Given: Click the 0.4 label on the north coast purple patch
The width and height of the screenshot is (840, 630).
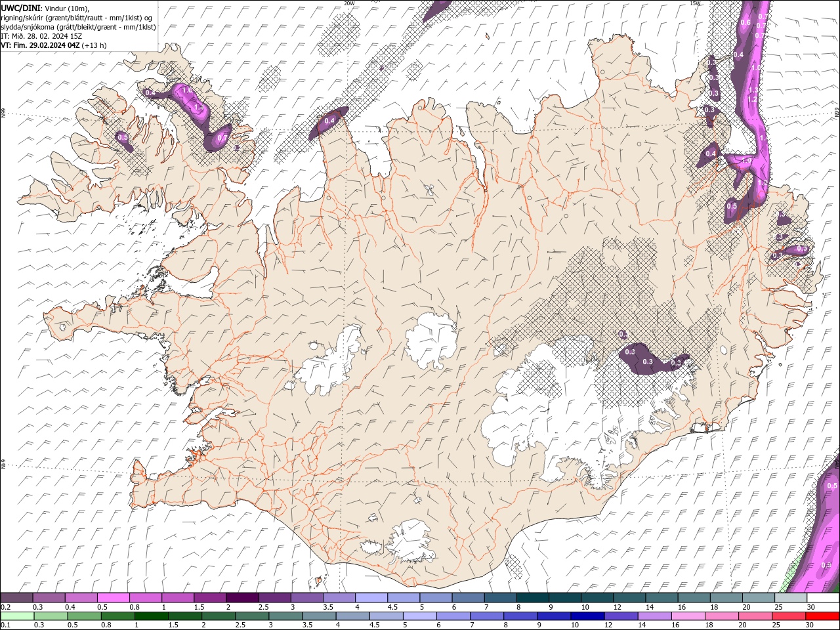Looking at the screenshot, I should point(329,120).
